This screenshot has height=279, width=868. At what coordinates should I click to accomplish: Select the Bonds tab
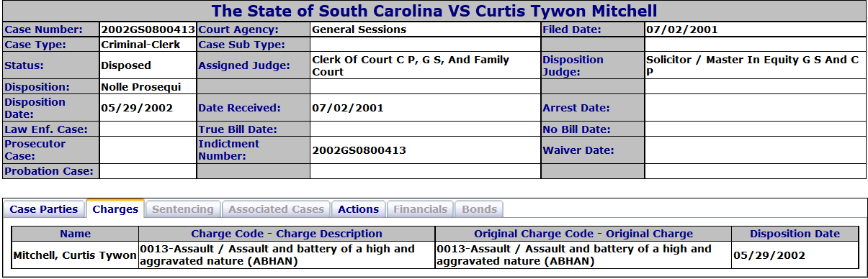(480, 209)
